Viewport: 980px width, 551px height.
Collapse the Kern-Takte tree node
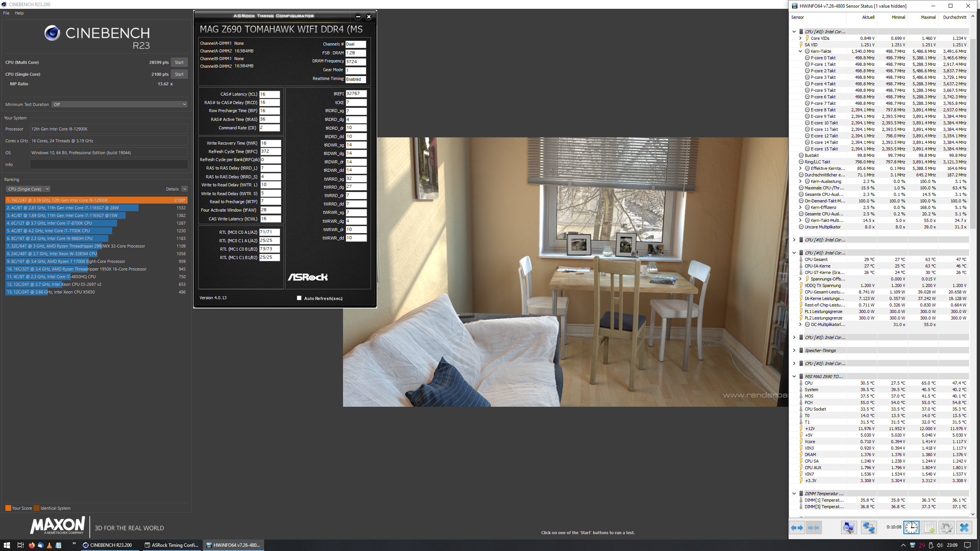[x=800, y=51]
